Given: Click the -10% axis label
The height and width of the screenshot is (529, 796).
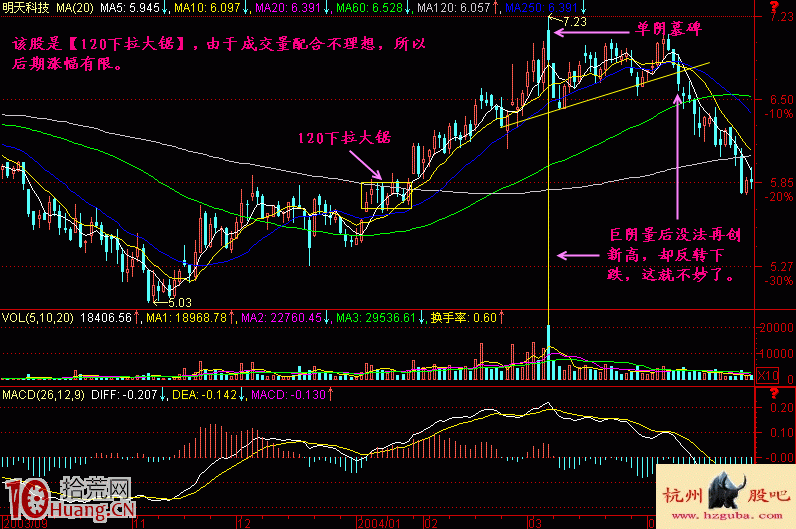Looking at the screenshot, I should 779,113.
